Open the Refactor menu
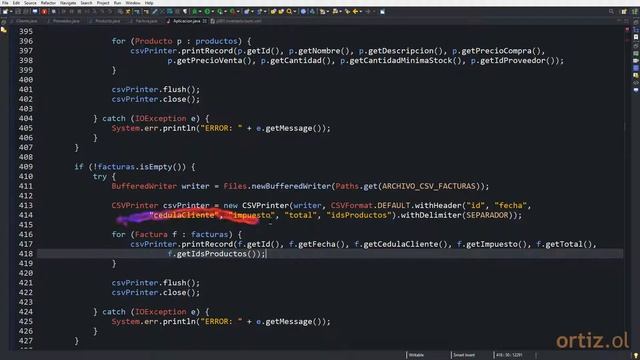Screen dimensions: 640x360 click(x=48, y=3)
